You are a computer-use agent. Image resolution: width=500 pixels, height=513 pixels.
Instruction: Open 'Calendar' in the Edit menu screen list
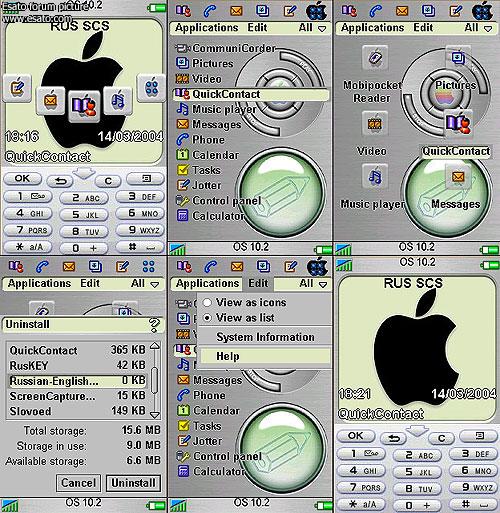(x=208, y=411)
